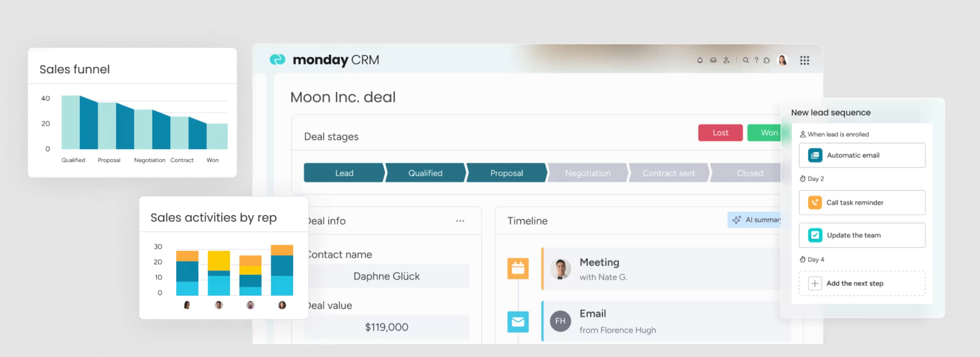The height and width of the screenshot is (357, 980).
Task: Open the user profile avatar in header
Action: pyautogui.click(x=782, y=60)
